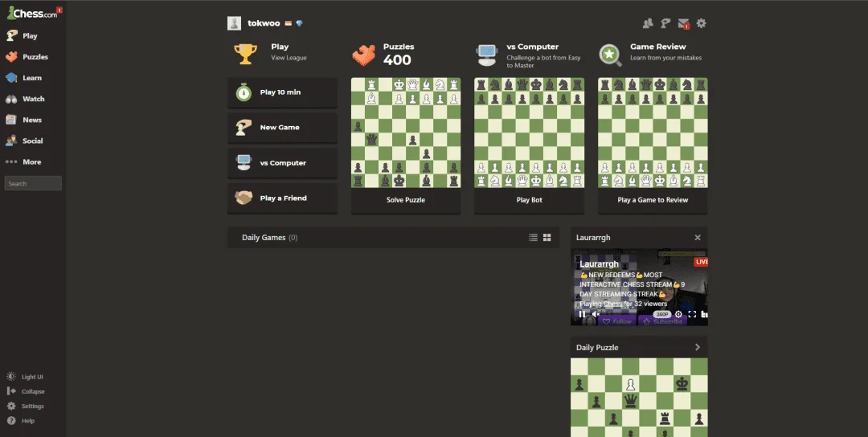The image size is (868, 437).
Task: Click the vs Computer quick button
Action: 282,162
